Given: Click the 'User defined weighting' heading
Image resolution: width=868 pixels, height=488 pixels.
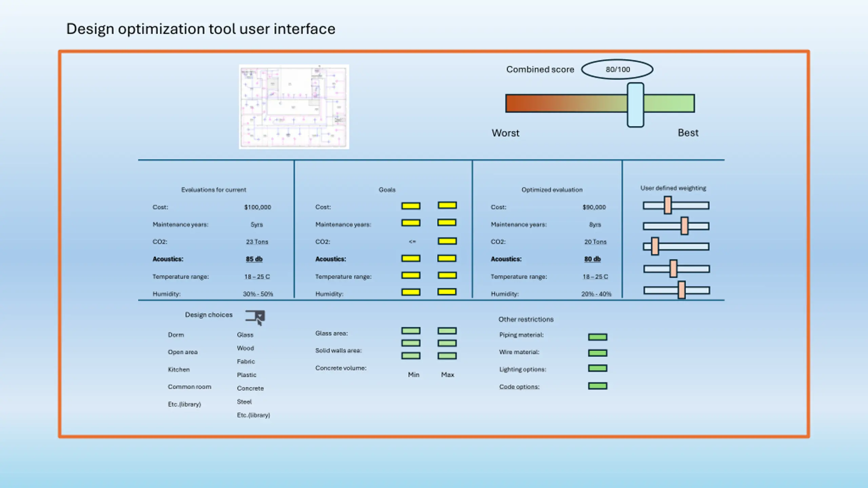Looking at the screenshot, I should click(x=673, y=188).
